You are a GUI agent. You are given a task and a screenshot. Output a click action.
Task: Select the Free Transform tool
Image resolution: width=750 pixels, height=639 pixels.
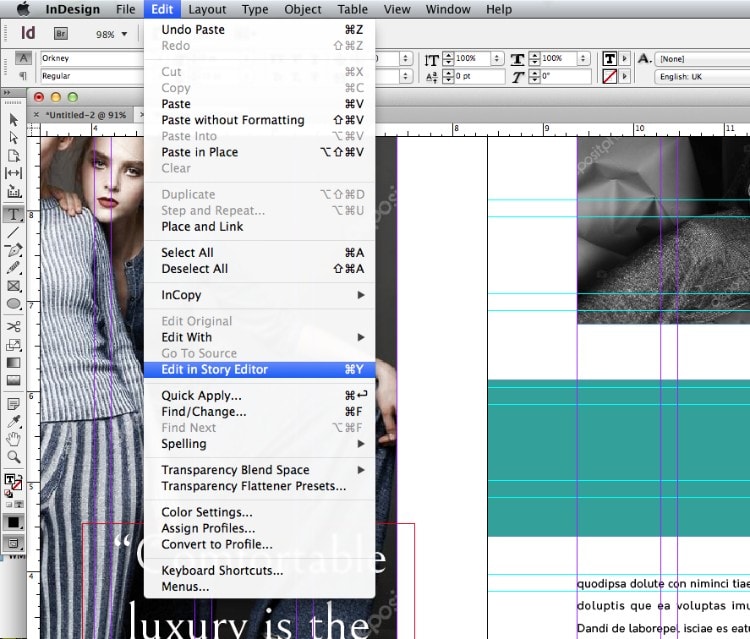coord(13,345)
